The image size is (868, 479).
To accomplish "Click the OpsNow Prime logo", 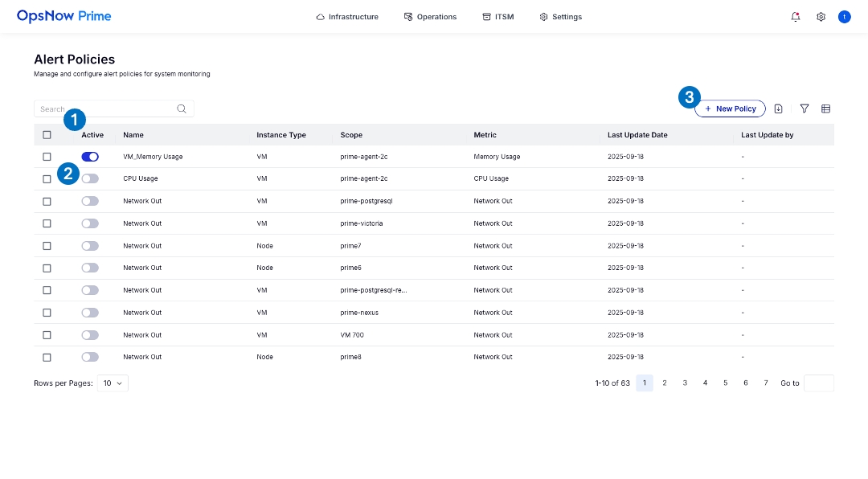I will point(64,16).
